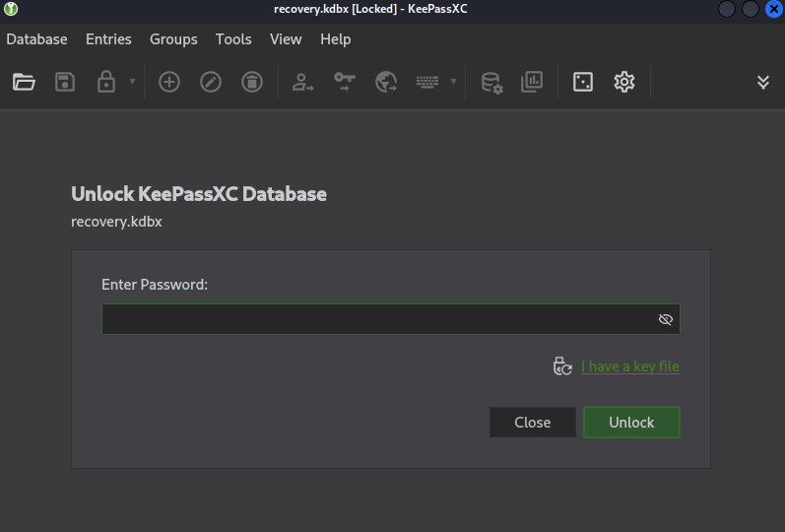785x532 pixels.
Task: Focus the Enter Password field
Action: 374,319
